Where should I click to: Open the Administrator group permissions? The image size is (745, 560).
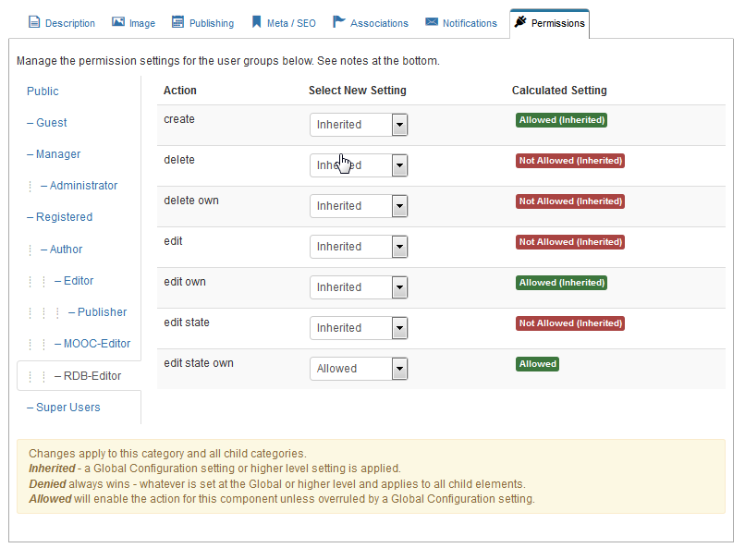point(83,186)
